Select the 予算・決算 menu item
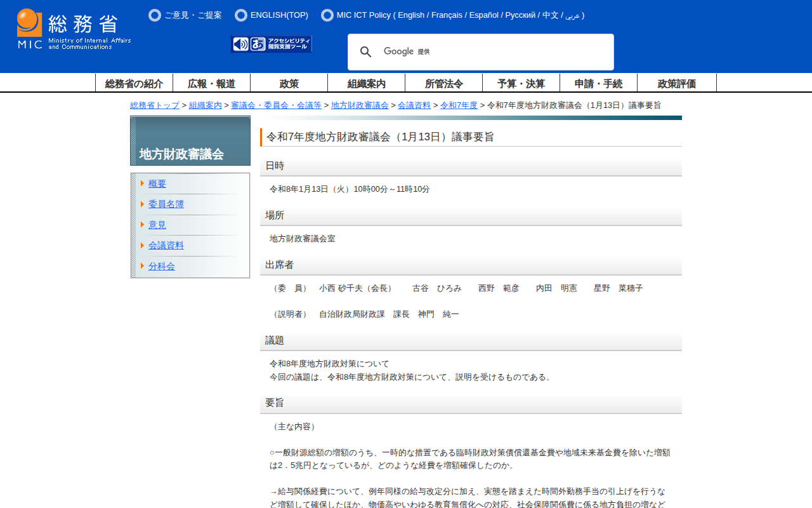The height and width of the screenshot is (508, 812). [521, 83]
